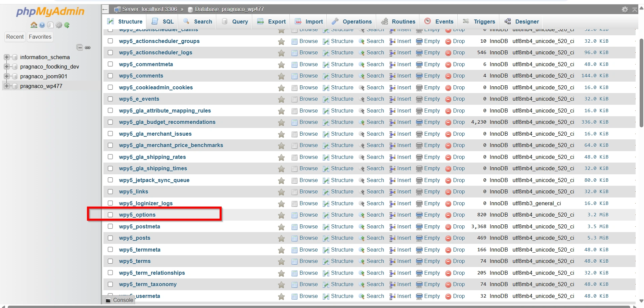Expand pragnaco_wp477 database node
644x308 pixels.
(x=6, y=86)
